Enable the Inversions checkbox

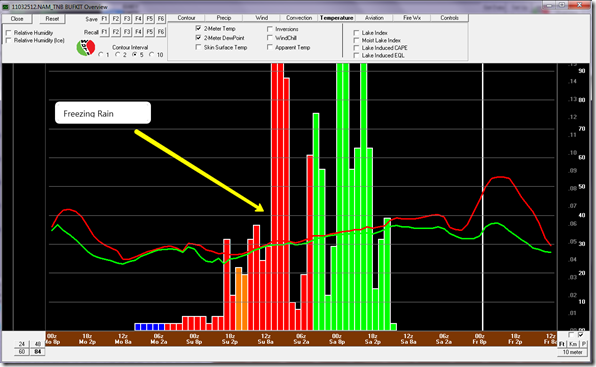tap(270, 29)
